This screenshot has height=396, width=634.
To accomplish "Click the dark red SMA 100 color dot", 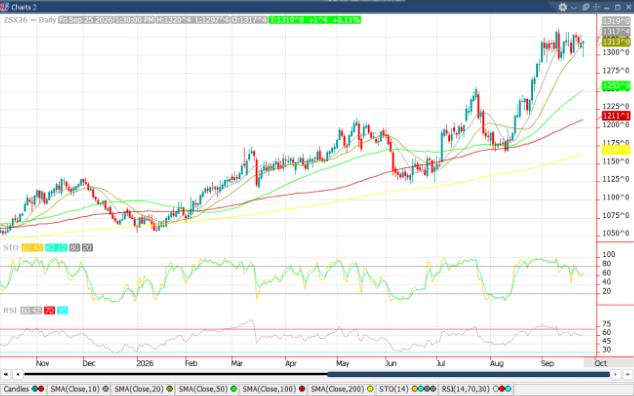I will 302,389.
